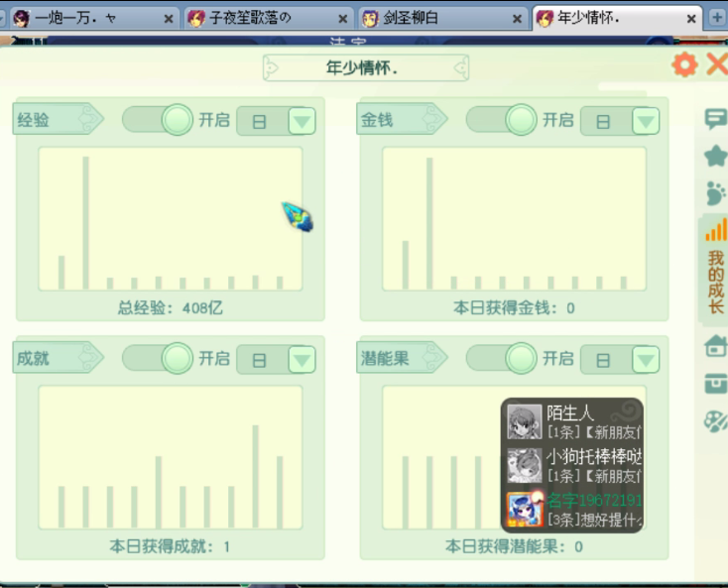Switch to the 子夜笙歌落 tab

pos(268,18)
